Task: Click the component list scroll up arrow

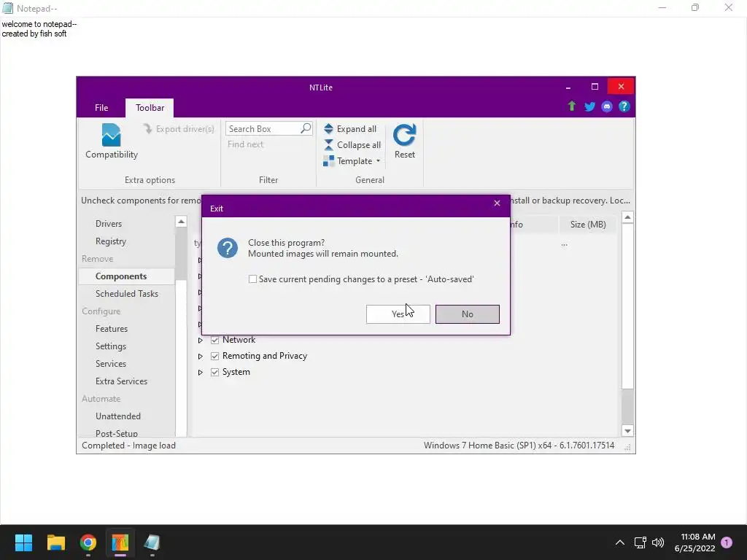Action: click(x=627, y=217)
